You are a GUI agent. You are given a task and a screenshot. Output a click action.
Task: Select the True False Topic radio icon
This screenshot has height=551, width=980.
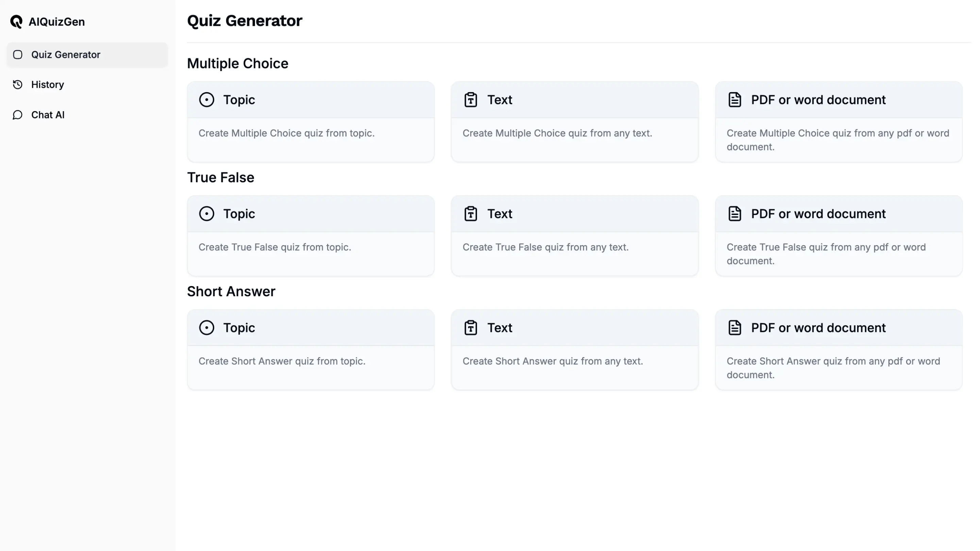(x=207, y=213)
